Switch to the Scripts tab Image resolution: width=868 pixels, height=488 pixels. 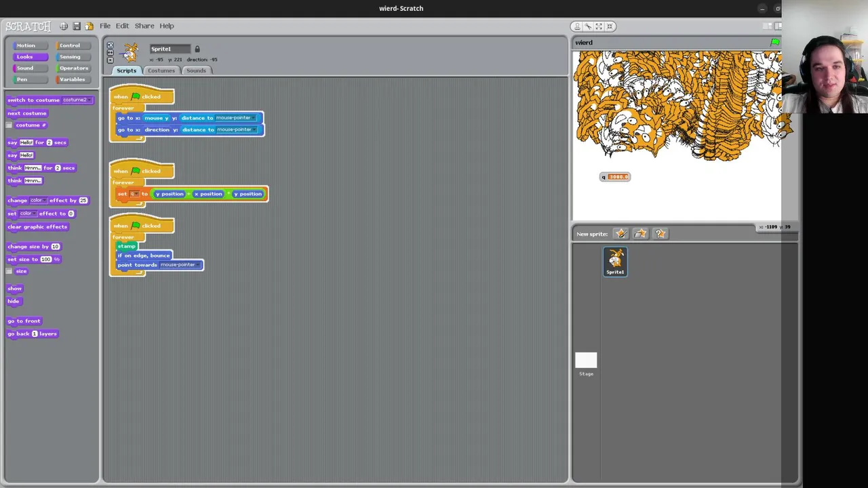tap(126, 70)
